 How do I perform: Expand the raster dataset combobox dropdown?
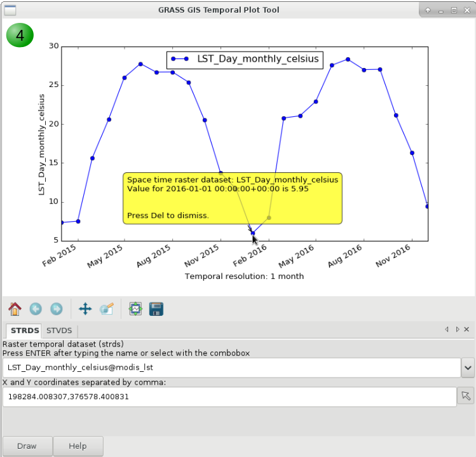click(x=468, y=368)
